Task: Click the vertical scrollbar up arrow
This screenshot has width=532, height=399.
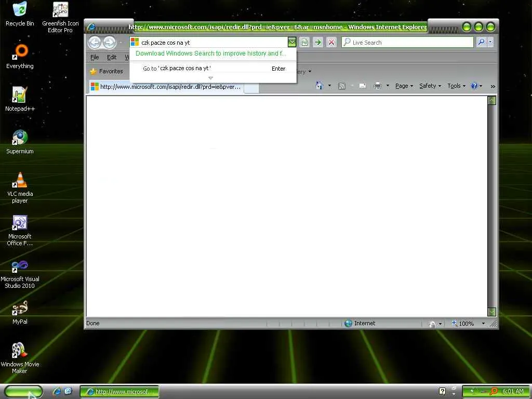Action: [491, 100]
